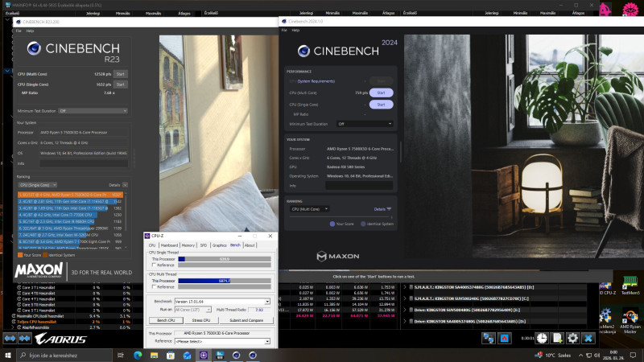This screenshot has width=644, height=362.
Task: Open CPU-Z desktop shortcut icon
Action: 607,286
